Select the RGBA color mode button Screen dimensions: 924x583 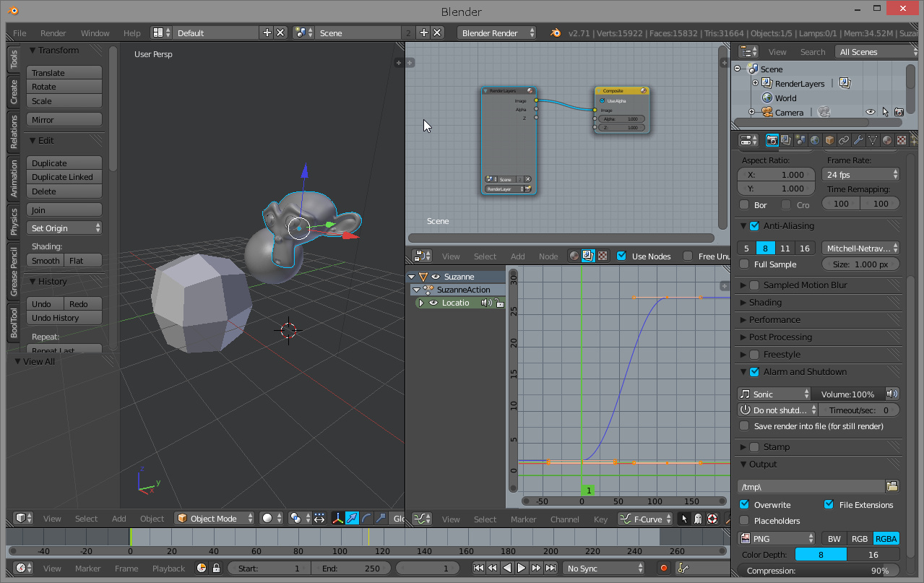pyautogui.click(x=886, y=538)
